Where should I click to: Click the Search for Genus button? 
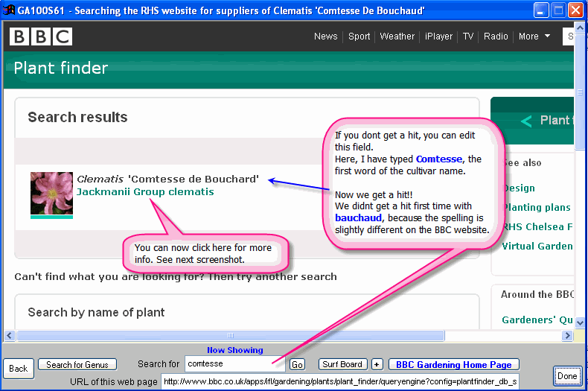[x=77, y=365]
